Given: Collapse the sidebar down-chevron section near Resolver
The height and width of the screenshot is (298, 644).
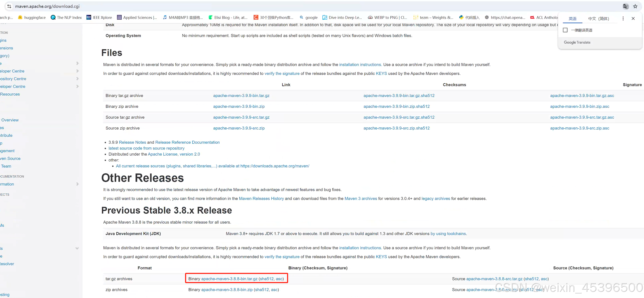Looking at the screenshot, I should pos(77,248).
